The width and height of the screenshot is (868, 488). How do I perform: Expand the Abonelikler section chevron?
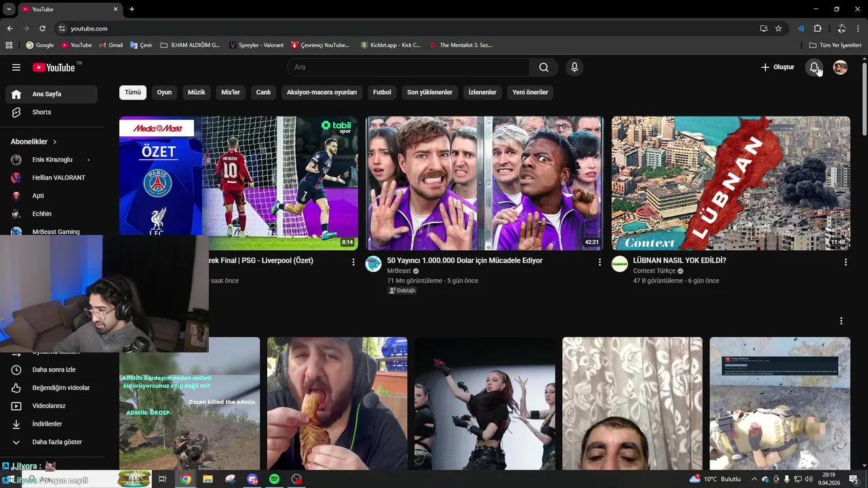point(55,142)
